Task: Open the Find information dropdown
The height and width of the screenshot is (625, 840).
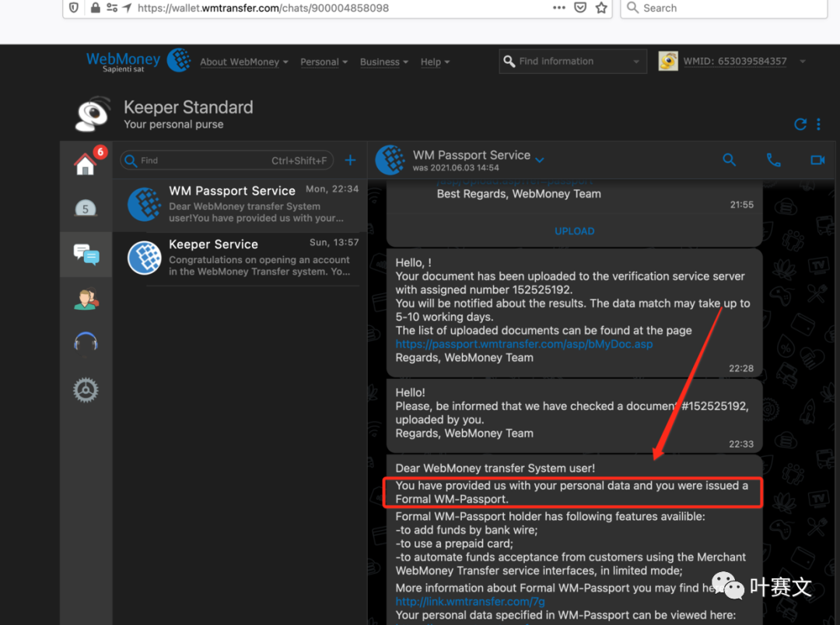Action: tap(636, 61)
